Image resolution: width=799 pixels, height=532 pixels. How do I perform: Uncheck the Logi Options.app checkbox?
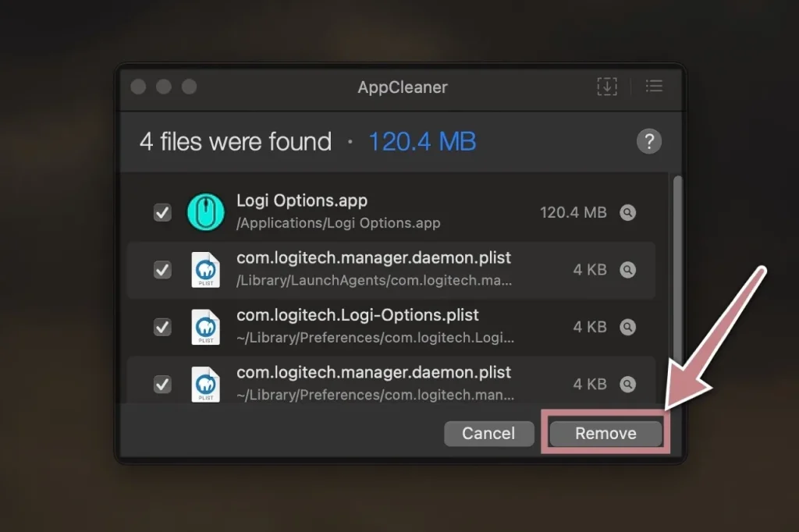[x=162, y=212]
